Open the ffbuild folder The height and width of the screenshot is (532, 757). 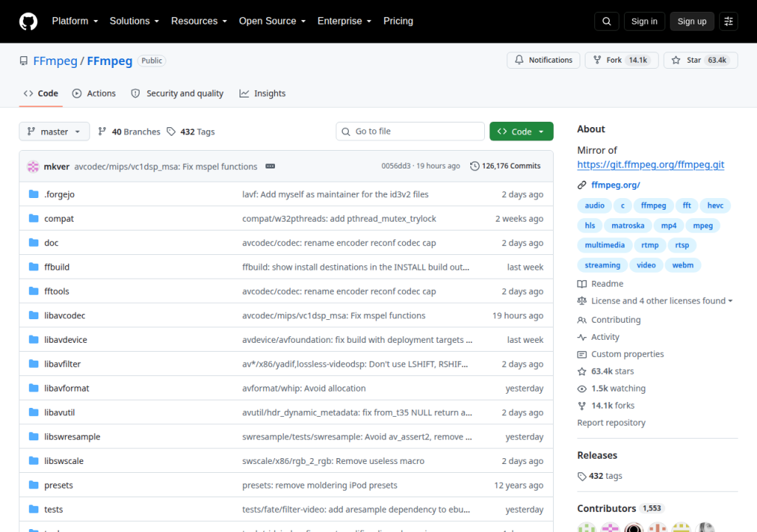57,267
